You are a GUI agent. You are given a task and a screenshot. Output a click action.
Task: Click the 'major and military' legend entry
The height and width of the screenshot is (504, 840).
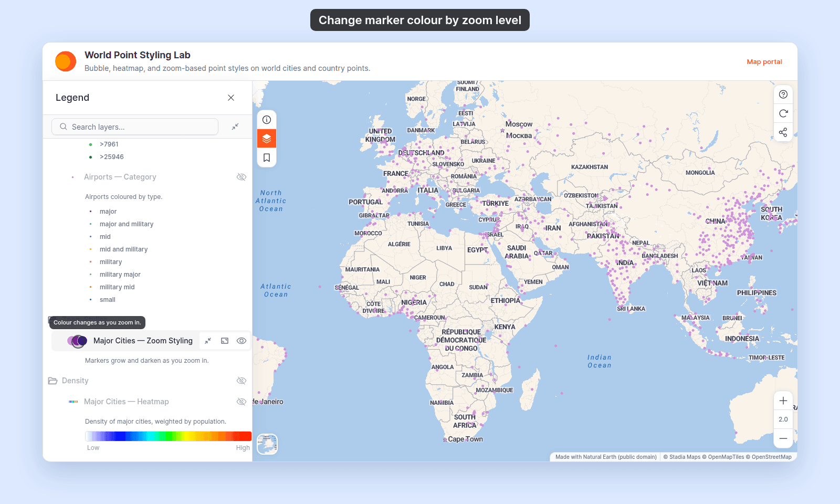pyautogui.click(x=127, y=224)
